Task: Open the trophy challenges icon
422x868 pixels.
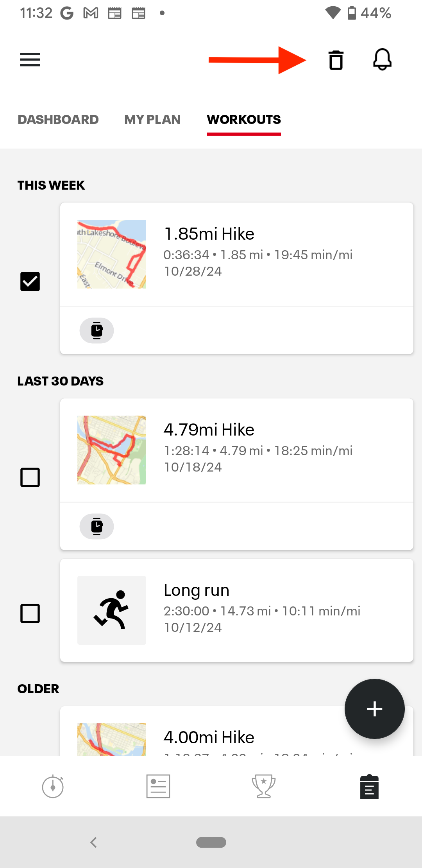Action: (264, 786)
